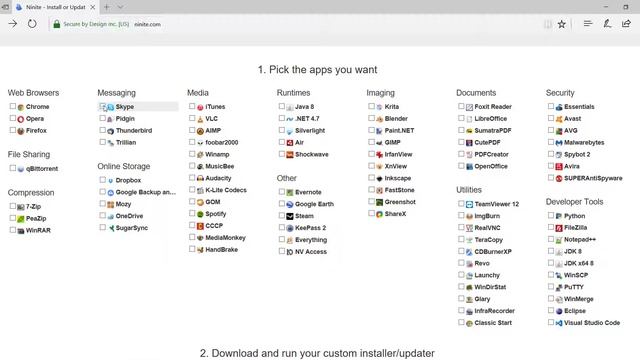Click the GIMP icon in Imaging

(380, 142)
